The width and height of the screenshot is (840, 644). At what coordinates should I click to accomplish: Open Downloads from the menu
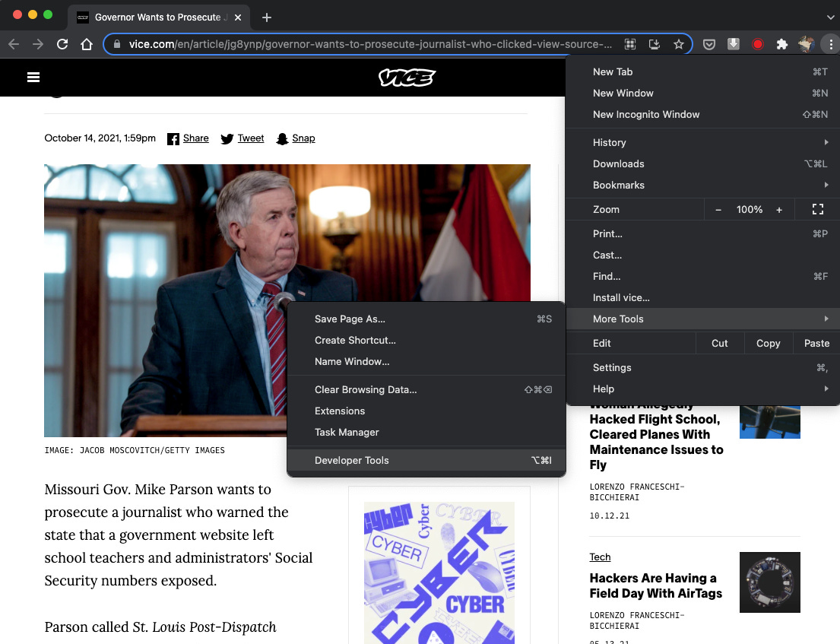tap(703, 164)
